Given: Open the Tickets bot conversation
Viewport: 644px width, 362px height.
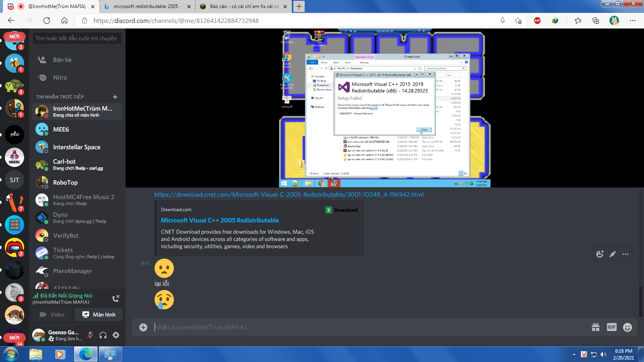Looking at the screenshot, I should 77,253.
